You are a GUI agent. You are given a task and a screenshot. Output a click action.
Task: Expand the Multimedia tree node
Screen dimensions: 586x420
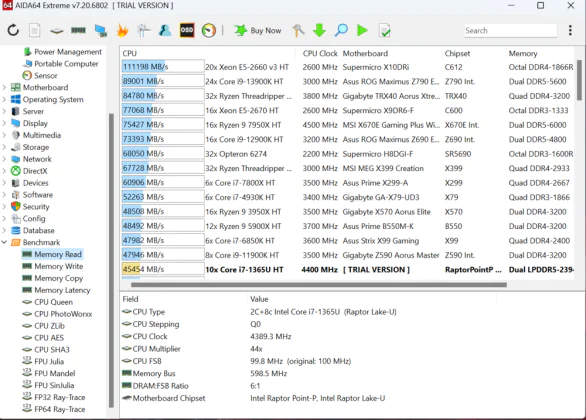pyautogui.click(x=4, y=135)
